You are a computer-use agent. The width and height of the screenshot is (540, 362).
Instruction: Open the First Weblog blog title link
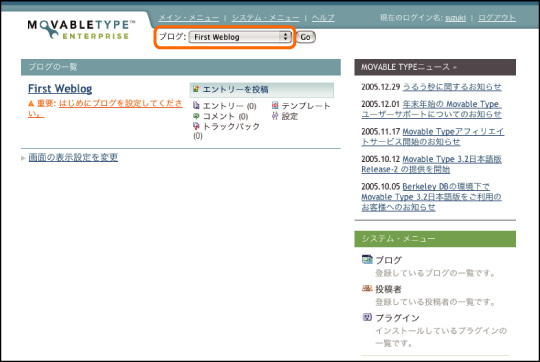coord(60,89)
